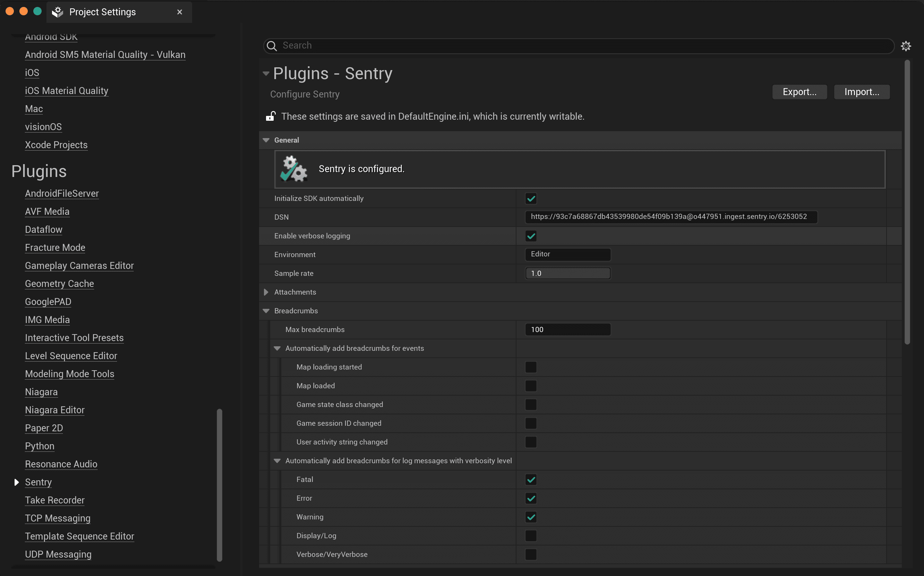Open IMG Media settings
Screen dimensions: 924x576
coord(47,320)
